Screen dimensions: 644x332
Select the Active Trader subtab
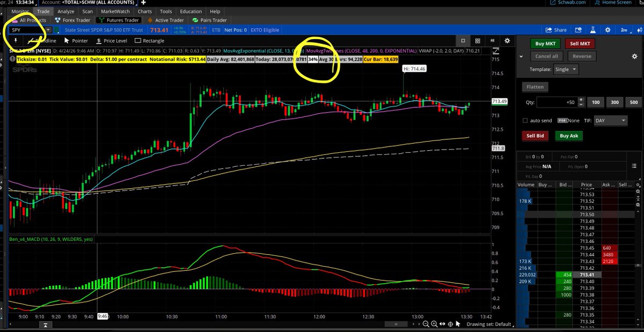coord(165,20)
